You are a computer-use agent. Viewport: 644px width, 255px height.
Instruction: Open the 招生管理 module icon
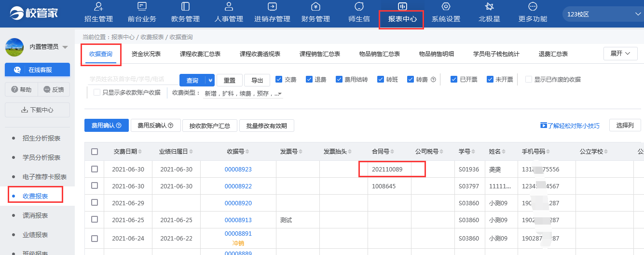click(99, 7)
